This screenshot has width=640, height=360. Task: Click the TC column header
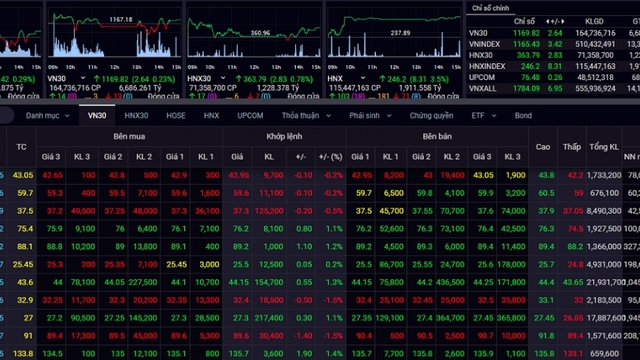tap(21, 147)
